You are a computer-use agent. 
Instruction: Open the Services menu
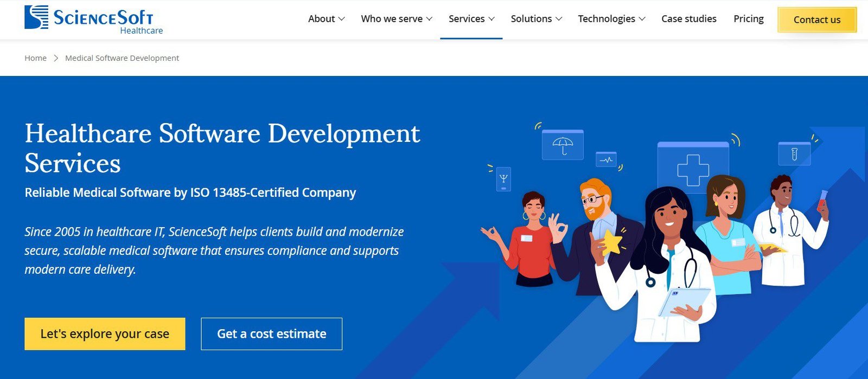[471, 18]
